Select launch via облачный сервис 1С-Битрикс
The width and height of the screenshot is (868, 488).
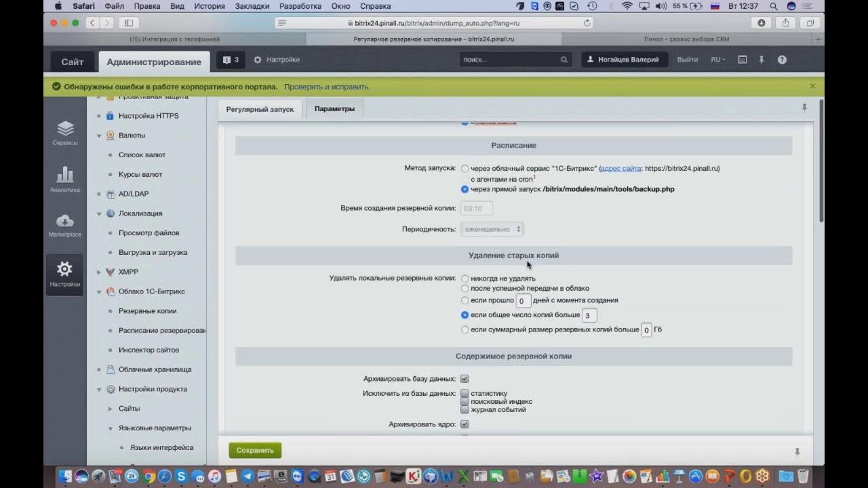[465, 168]
